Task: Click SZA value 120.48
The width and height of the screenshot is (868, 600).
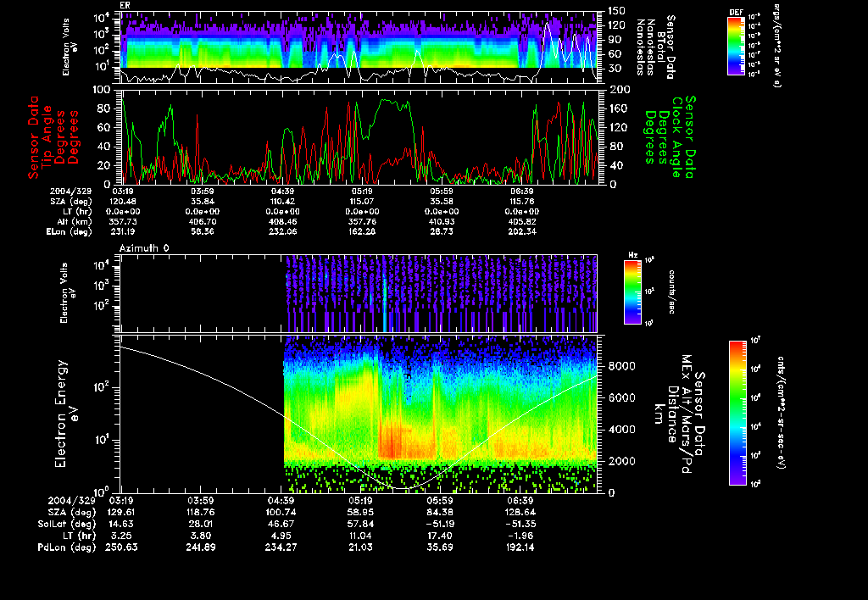Action: point(123,202)
